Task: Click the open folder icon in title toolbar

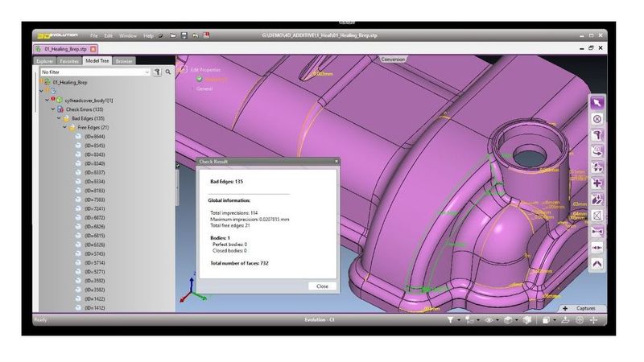Action: (173, 35)
